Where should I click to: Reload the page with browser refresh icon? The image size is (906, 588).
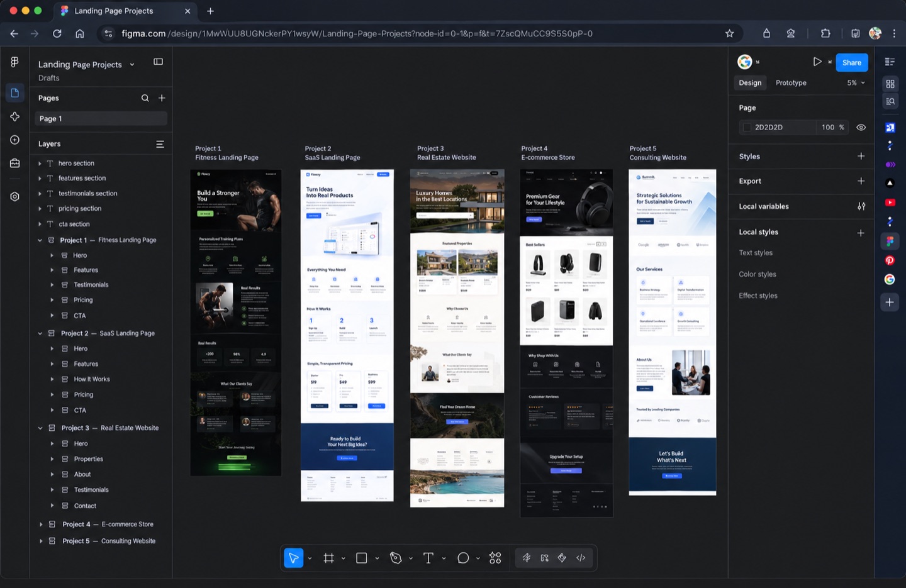point(57,33)
